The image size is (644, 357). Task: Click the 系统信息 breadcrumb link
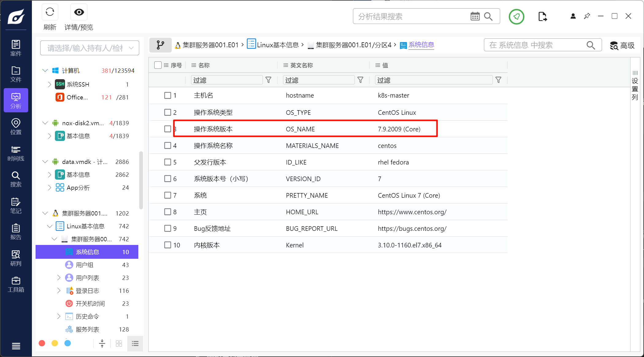point(421,45)
